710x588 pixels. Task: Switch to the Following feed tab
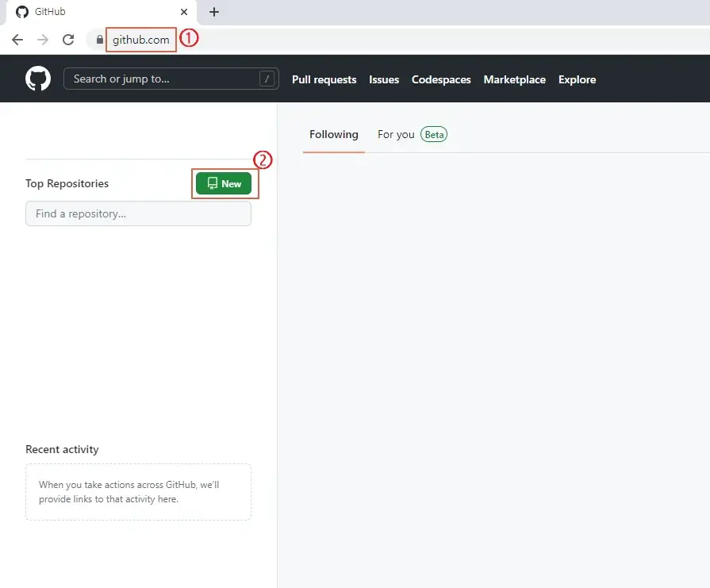(x=334, y=135)
